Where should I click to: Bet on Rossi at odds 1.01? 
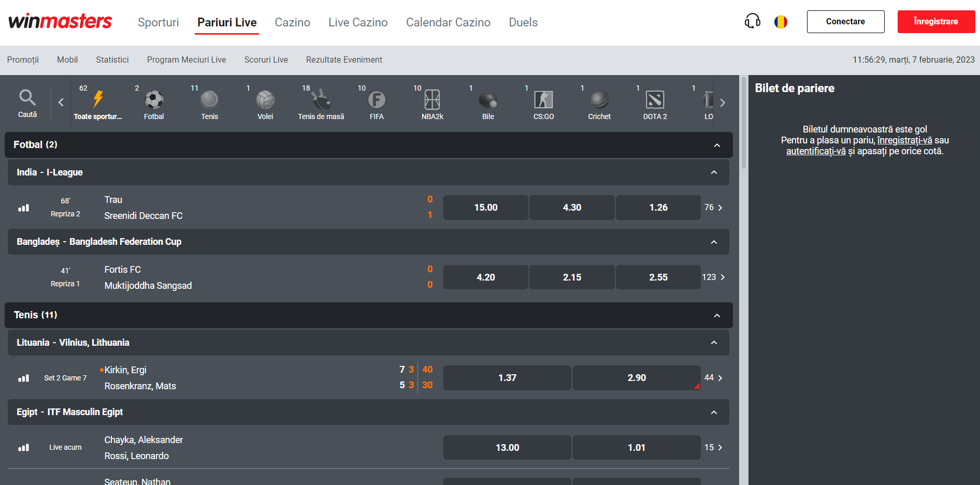pos(637,447)
